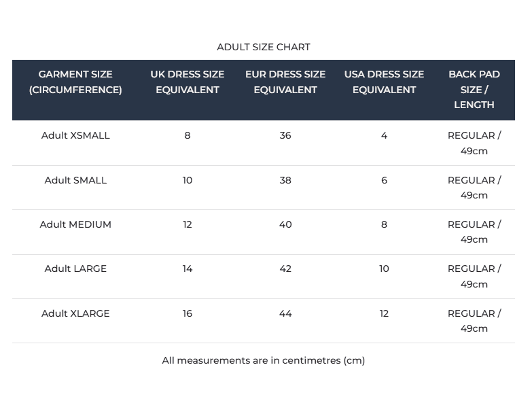Select the EUR size 40 cell
The height and width of the screenshot is (399, 532).
285,224
